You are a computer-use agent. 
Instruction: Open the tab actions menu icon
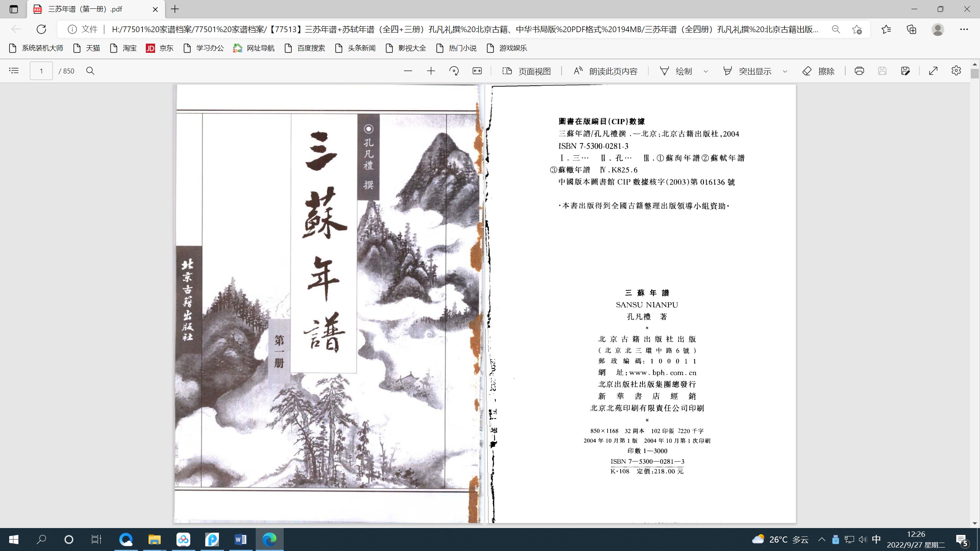tap(14, 9)
